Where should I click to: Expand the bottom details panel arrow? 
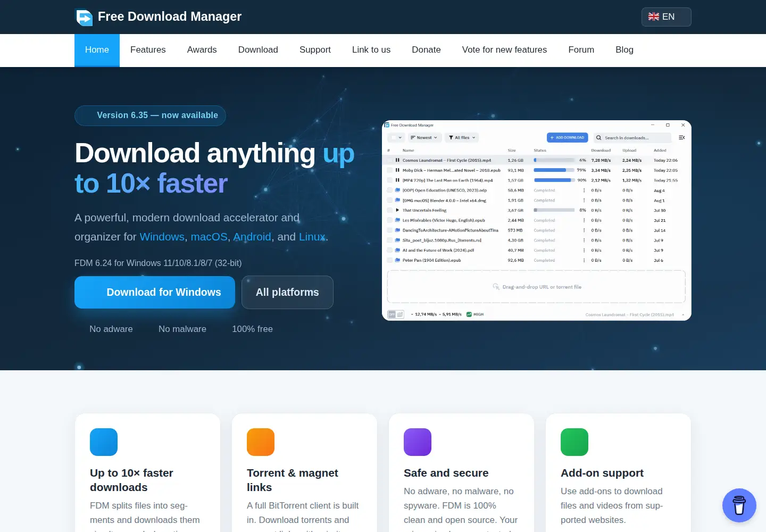point(683,314)
